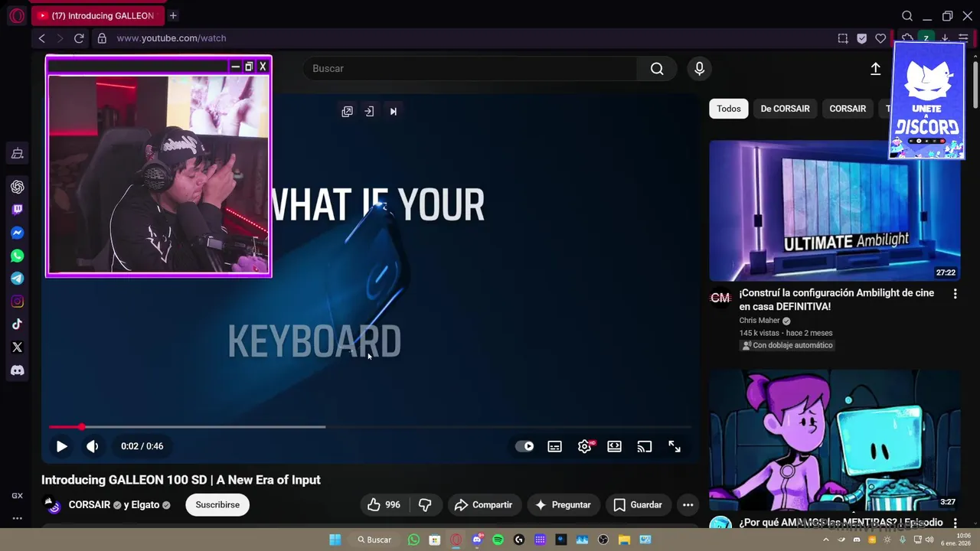Select the De CORSAIR filter chip
980x551 pixels.
pos(785,109)
